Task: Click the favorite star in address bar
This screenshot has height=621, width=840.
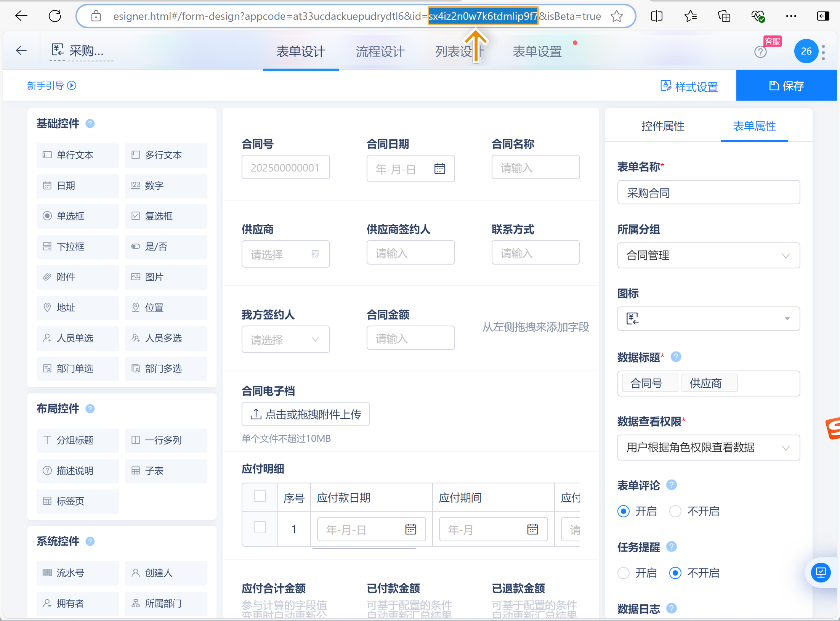Action: point(616,16)
